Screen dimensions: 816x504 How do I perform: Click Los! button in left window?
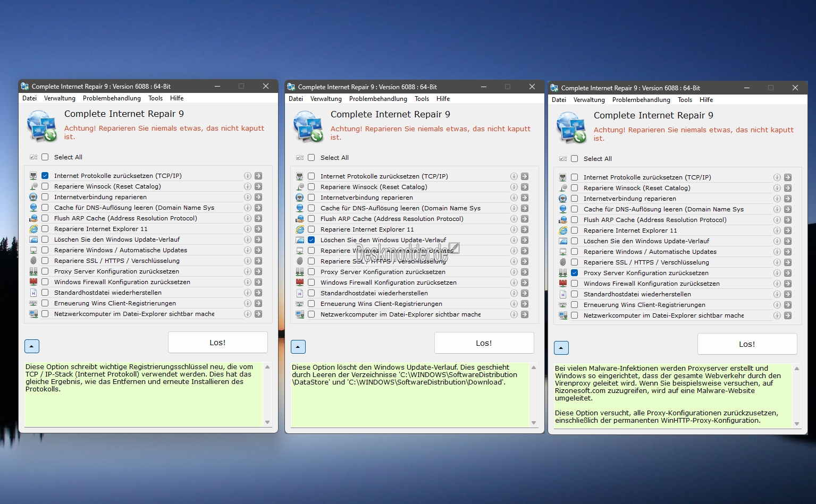pyautogui.click(x=218, y=343)
